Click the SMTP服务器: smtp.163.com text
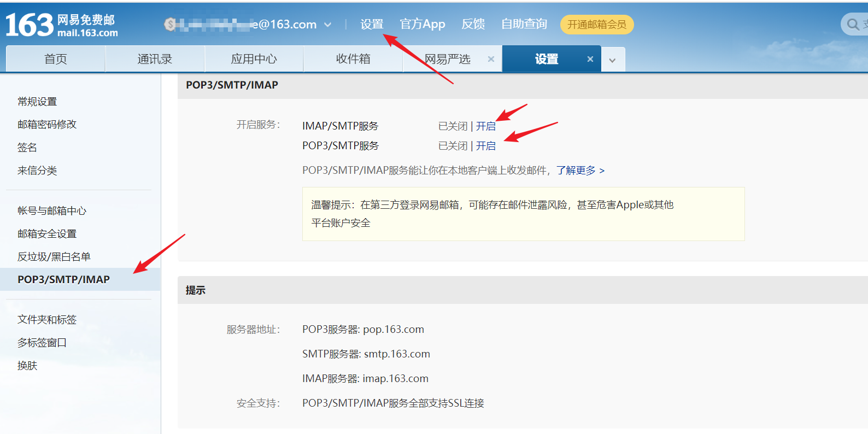Screen dimensions: 868x434 pos(366,354)
